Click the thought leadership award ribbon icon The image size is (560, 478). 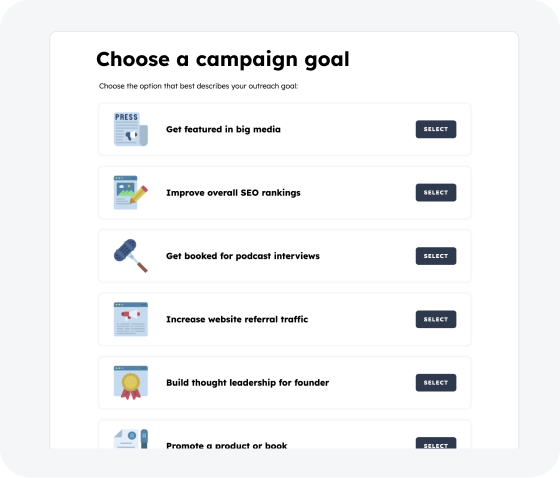(x=131, y=383)
